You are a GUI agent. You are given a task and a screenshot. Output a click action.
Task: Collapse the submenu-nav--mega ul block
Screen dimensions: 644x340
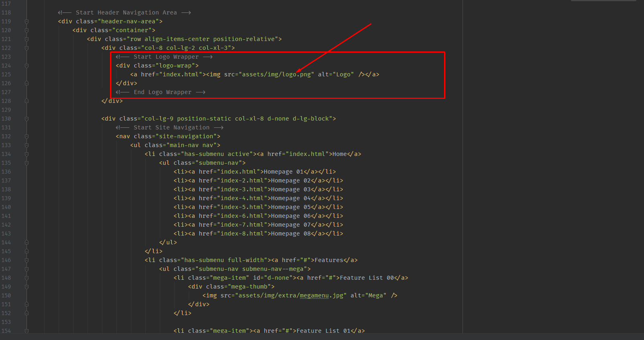[x=26, y=269]
